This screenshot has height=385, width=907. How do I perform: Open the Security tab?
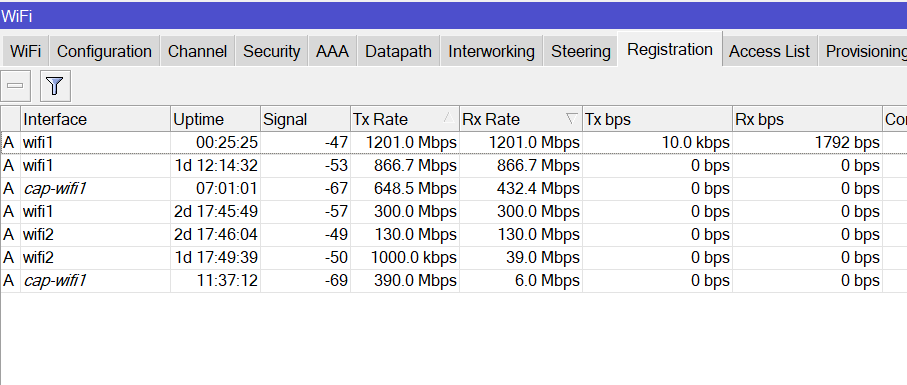coord(271,51)
